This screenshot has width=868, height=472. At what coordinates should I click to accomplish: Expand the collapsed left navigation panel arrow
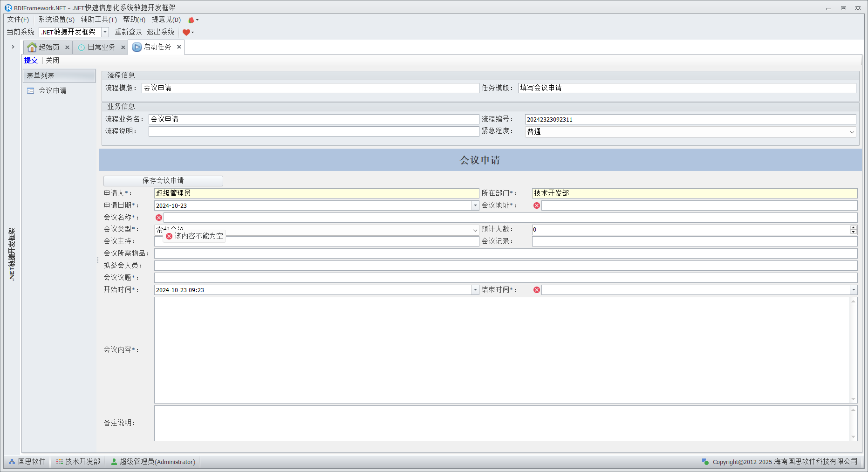click(x=13, y=47)
